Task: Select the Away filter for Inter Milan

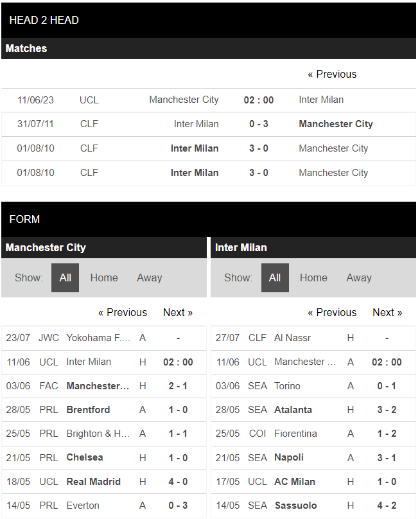Action: (x=359, y=277)
